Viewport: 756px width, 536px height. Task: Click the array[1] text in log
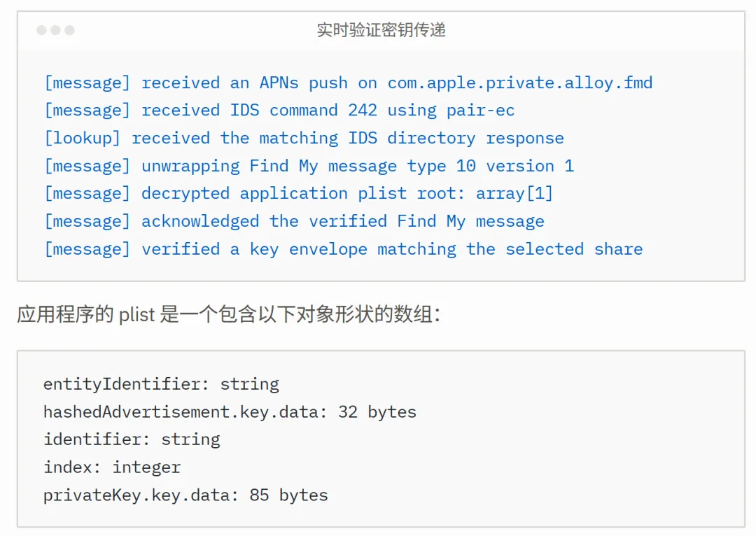514,194
